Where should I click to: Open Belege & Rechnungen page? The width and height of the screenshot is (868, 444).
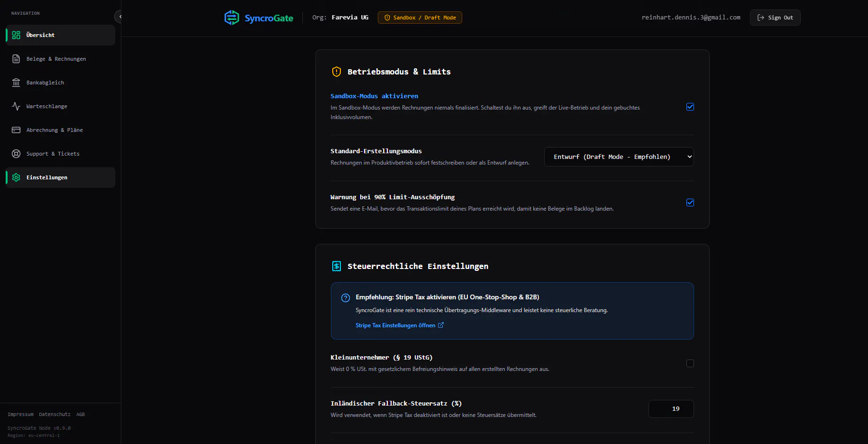(x=60, y=59)
